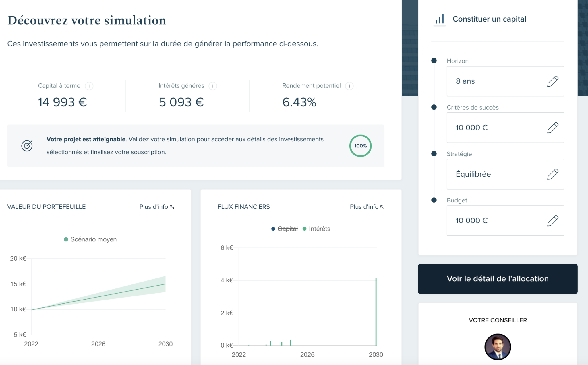Image resolution: width=588 pixels, height=365 pixels.
Task: Click the info icon next to Capital à terme
Action: 89,86
